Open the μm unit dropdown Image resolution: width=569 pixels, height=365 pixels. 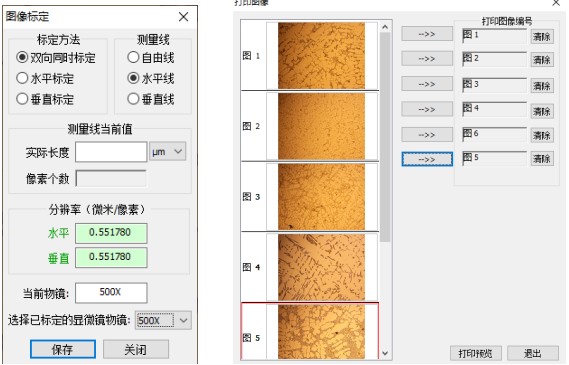tap(168, 151)
